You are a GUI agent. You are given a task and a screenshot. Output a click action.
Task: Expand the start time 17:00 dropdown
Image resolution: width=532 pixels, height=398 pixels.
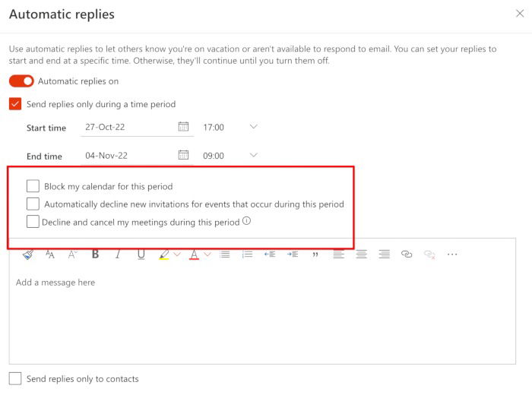[254, 127]
